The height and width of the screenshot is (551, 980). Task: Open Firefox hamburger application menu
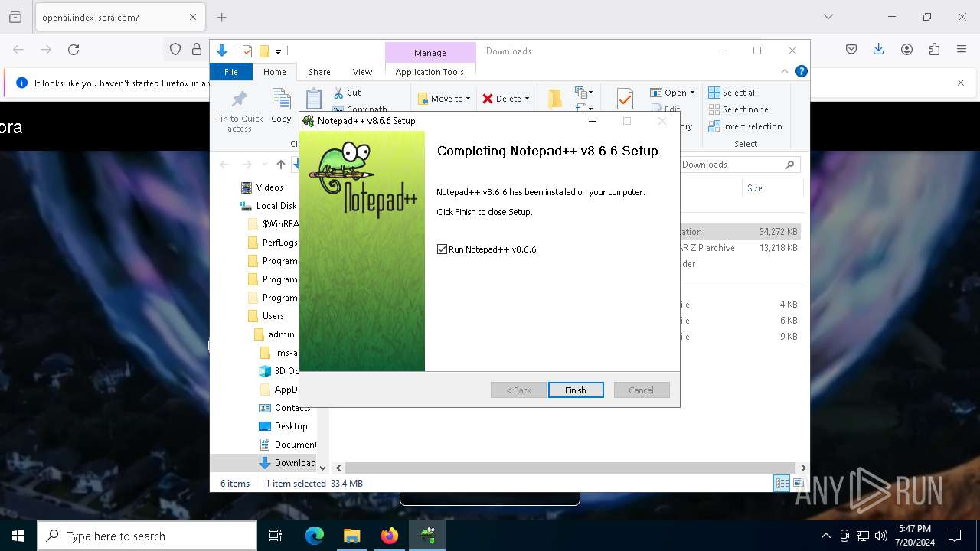962,50
